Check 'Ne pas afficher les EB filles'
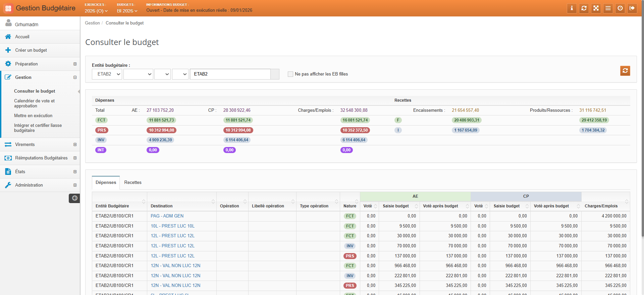Screen dimensions: 644x295 [290, 74]
